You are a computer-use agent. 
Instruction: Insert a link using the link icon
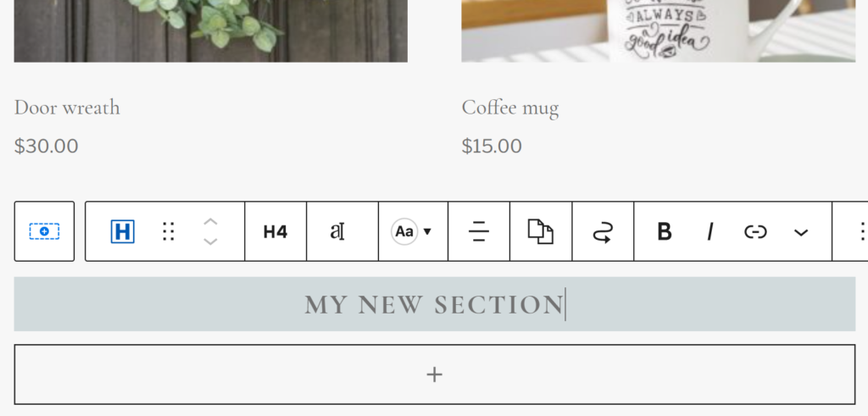pyautogui.click(x=755, y=231)
